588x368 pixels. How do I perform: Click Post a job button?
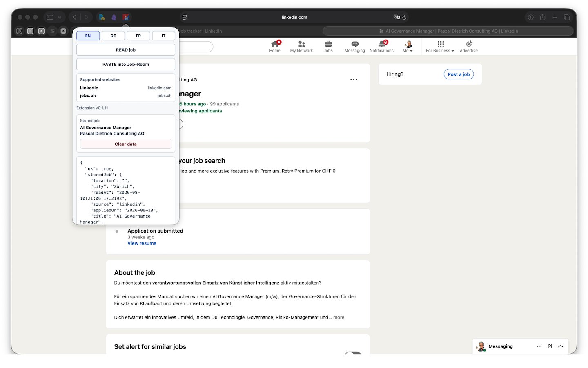point(459,74)
